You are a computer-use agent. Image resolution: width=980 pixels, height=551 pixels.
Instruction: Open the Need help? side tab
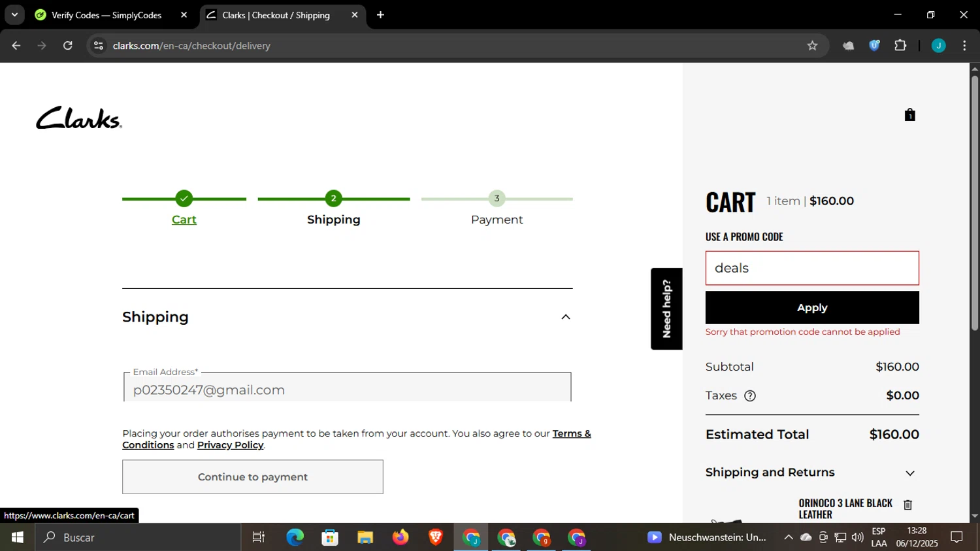pos(666,309)
